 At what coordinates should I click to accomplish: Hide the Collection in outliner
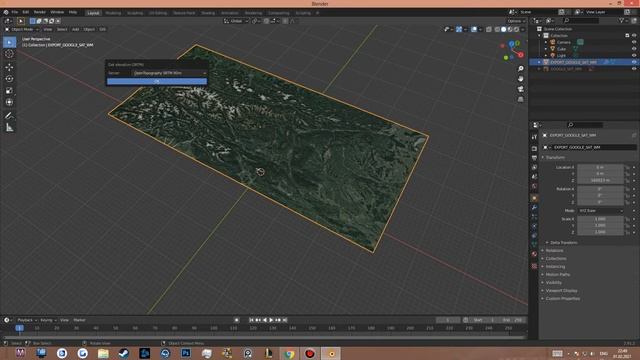(634, 36)
